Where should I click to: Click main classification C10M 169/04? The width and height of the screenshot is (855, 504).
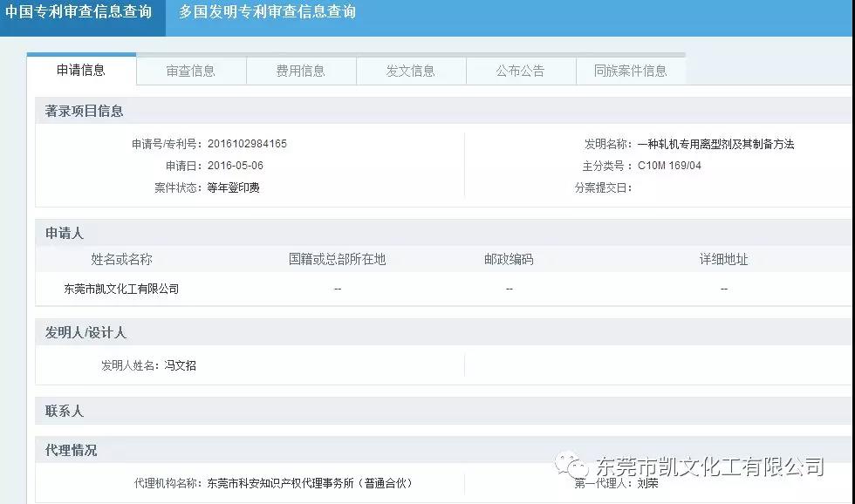(669, 166)
